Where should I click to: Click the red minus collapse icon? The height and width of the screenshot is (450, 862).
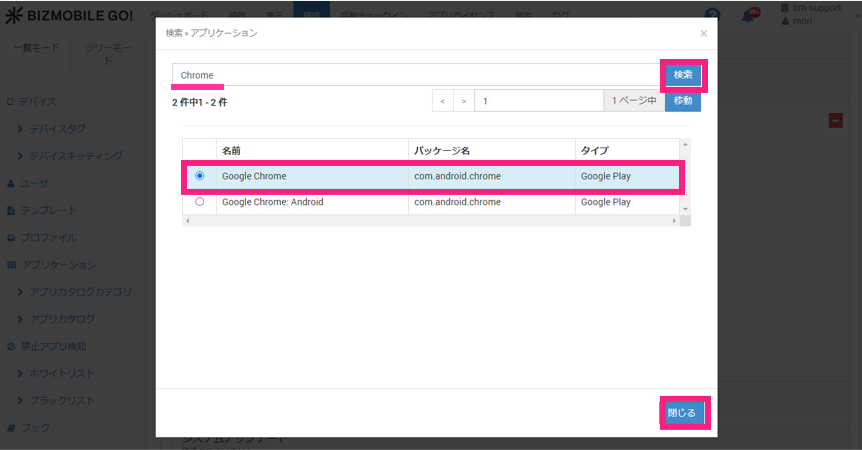(835, 120)
